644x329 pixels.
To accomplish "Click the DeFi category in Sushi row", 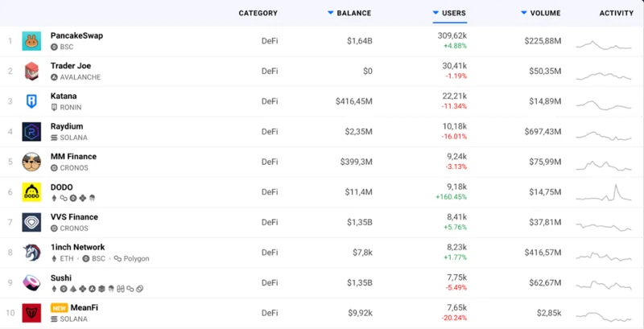I will pos(270,282).
